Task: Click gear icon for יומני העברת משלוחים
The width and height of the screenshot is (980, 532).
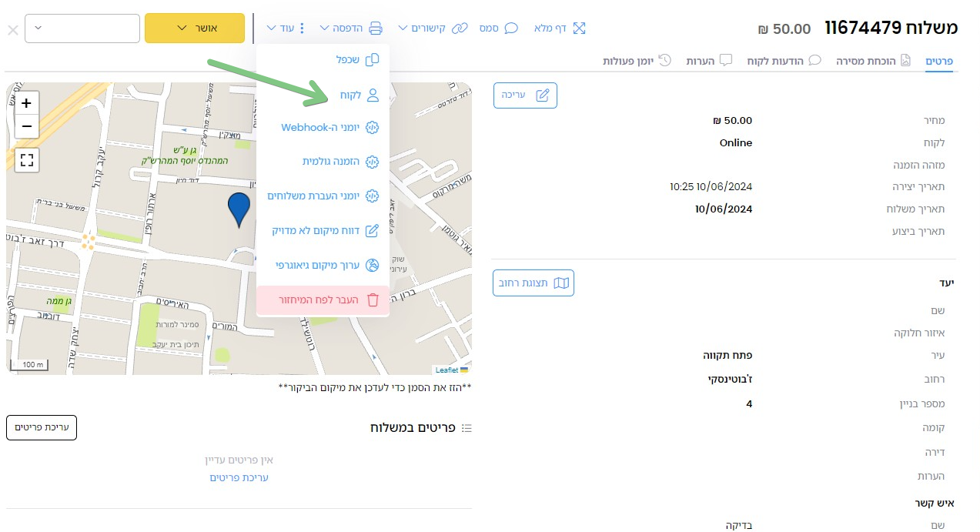Action: pyautogui.click(x=373, y=196)
